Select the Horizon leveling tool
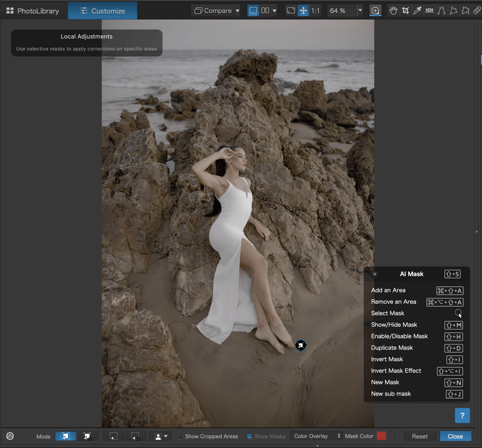The image size is (482, 448). point(429,11)
